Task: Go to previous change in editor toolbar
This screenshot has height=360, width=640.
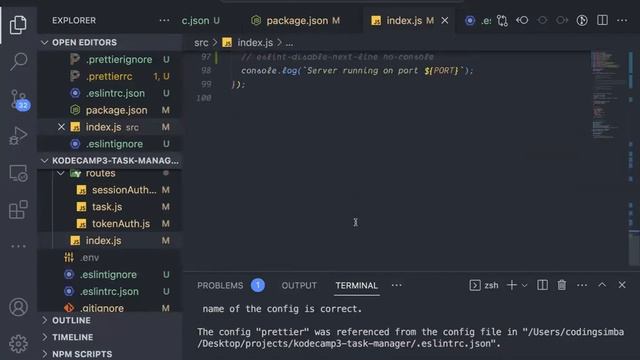Action: pyautogui.click(x=522, y=20)
